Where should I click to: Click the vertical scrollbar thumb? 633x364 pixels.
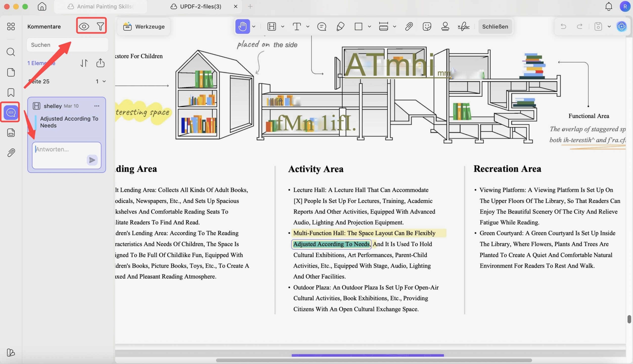pos(629,319)
